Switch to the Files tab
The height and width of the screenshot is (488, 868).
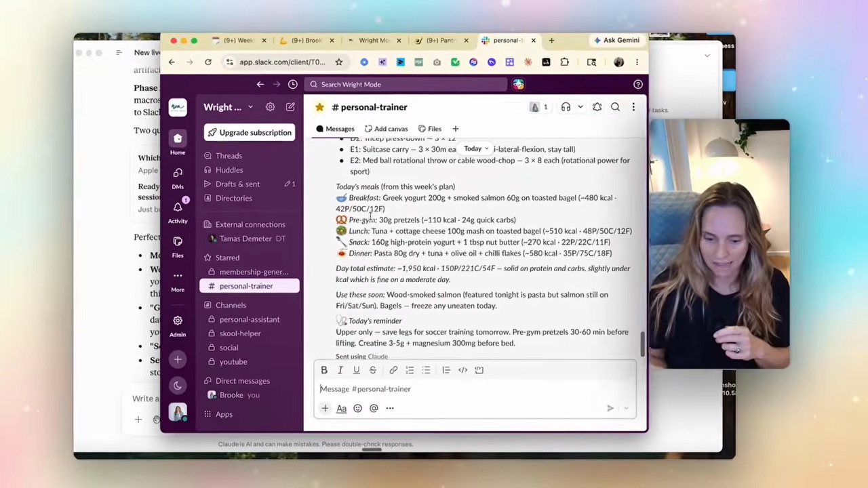coord(429,129)
